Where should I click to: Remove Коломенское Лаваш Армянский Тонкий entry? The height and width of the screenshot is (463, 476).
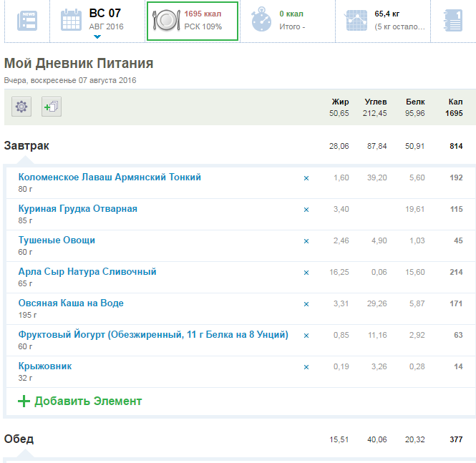pyautogui.click(x=306, y=178)
